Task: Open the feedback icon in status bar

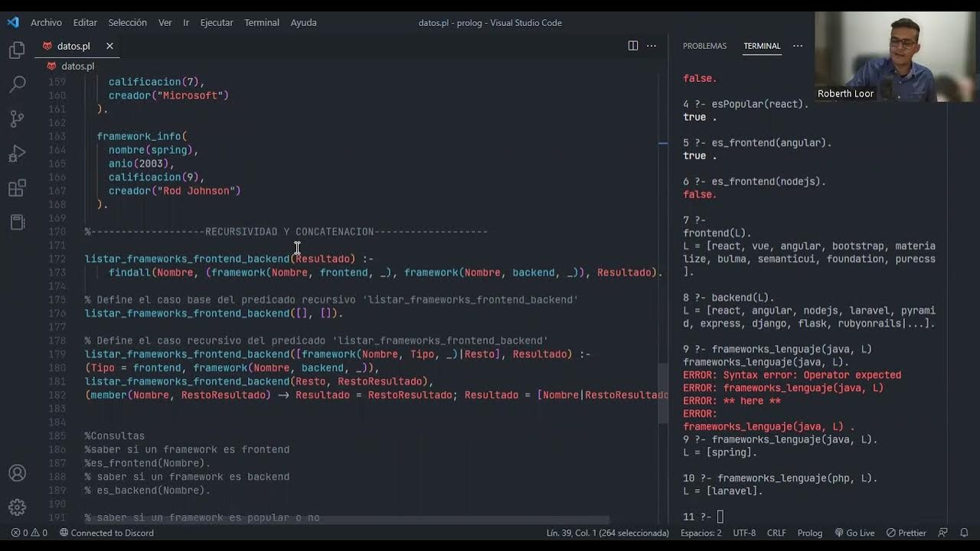Action: [x=943, y=533]
